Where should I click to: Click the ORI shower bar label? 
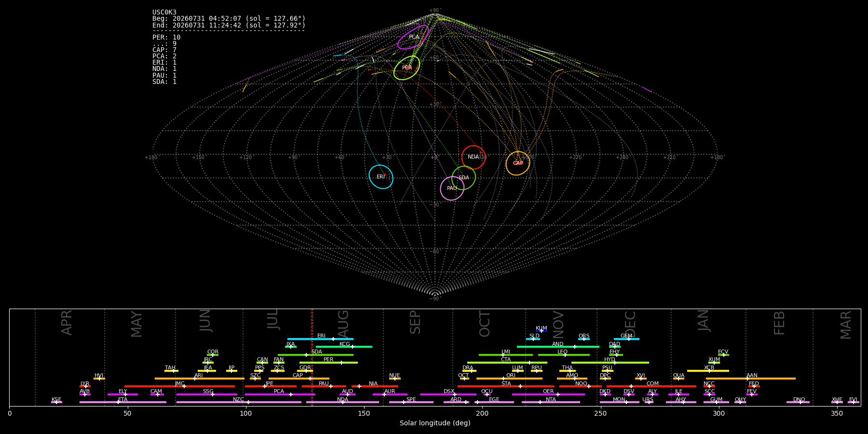pos(511,375)
